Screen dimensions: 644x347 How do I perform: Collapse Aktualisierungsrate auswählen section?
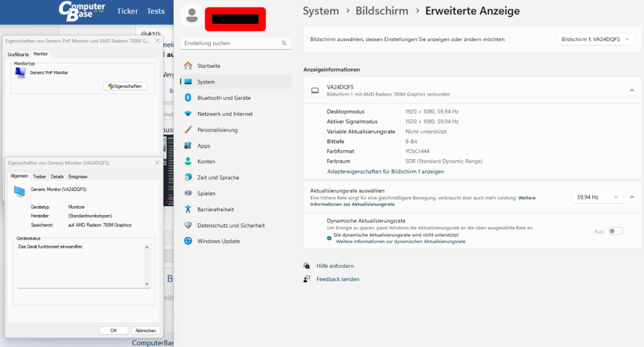coord(632,197)
